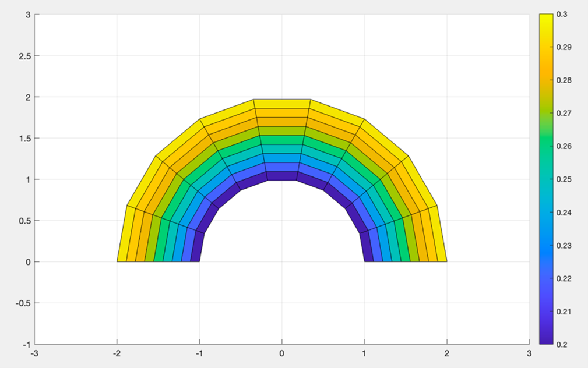
Task: Select the y-axis tick label -0.5
Action: coord(24,303)
